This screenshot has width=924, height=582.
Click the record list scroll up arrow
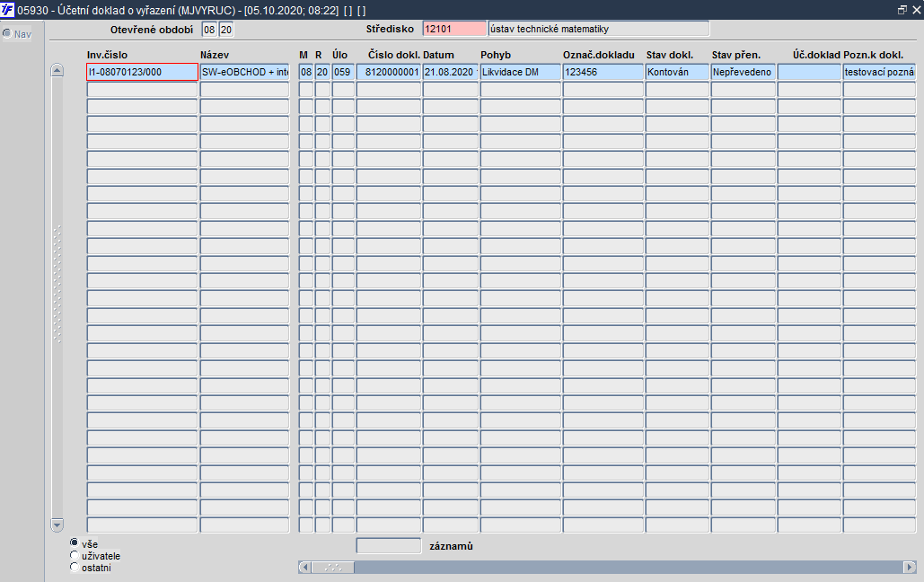[57, 70]
